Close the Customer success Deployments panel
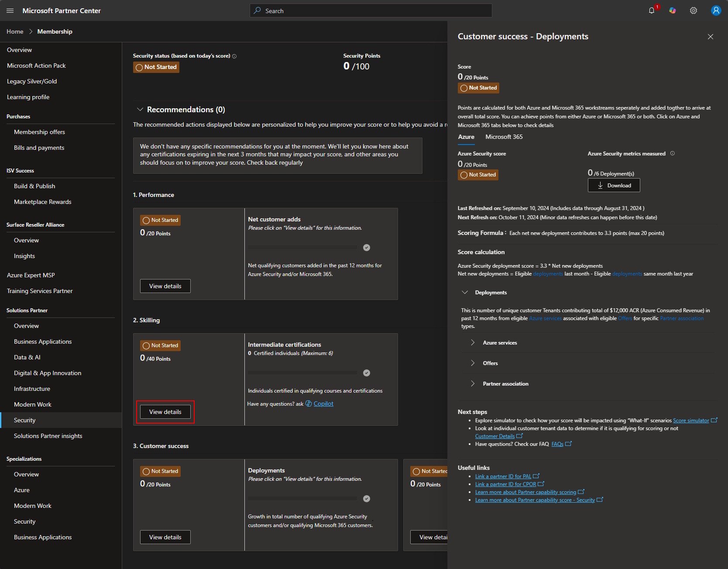The height and width of the screenshot is (569, 728). point(711,37)
